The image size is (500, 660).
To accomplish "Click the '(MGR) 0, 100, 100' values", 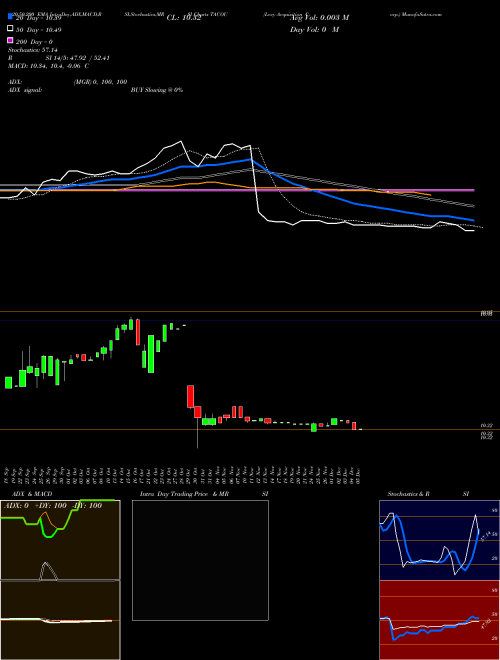I will click(101, 82).
